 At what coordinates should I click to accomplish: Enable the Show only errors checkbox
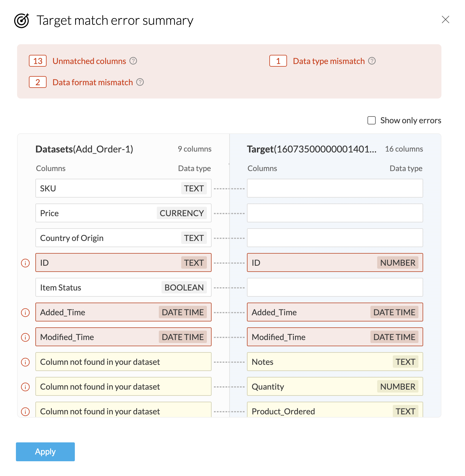[372, 120]
